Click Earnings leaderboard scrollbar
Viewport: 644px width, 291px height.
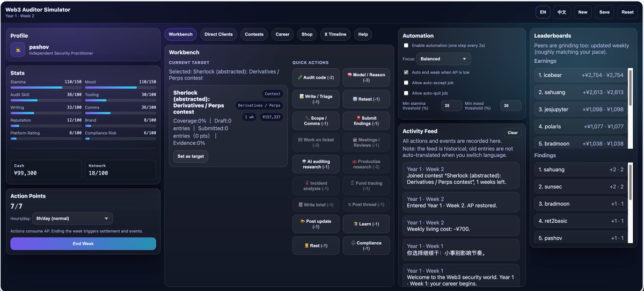tap(631, 107)
